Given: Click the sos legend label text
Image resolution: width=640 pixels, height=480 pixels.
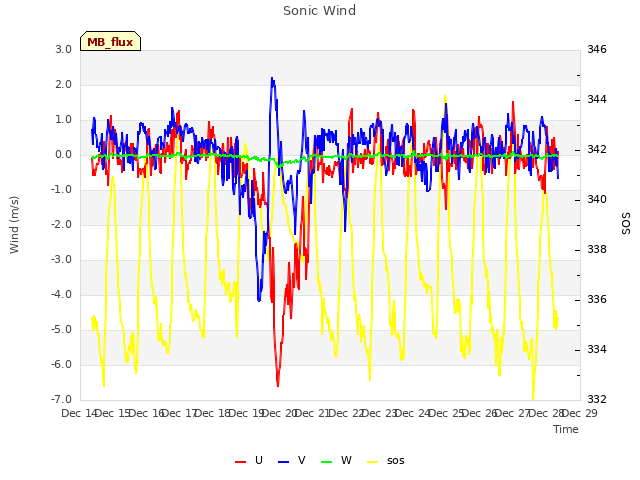Looking at the screenshot, I should (396, 461).
